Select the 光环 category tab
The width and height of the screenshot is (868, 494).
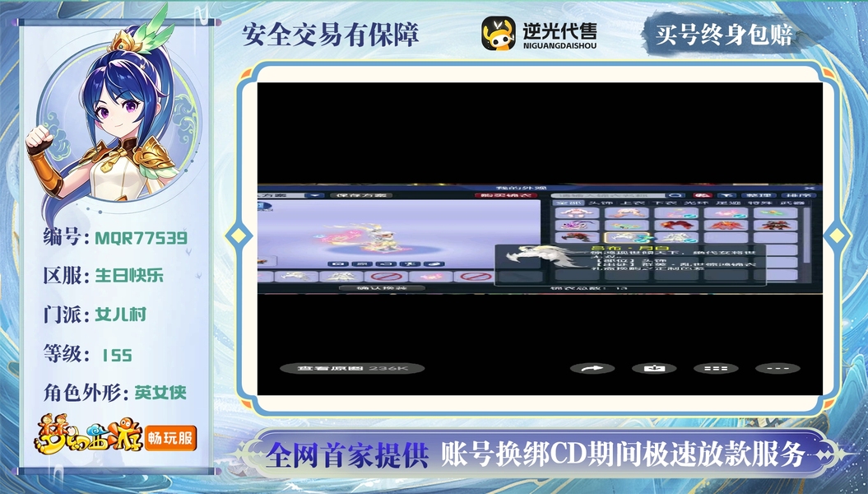click(696, 203)
